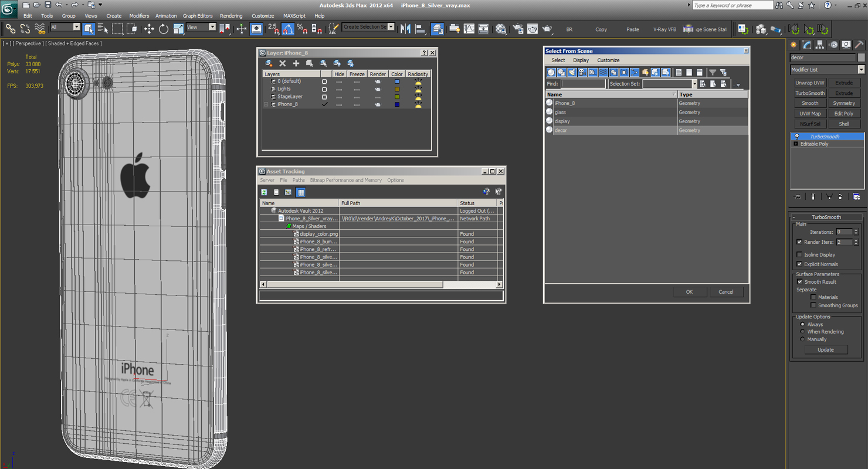Screen dimensions: 868x469
Task: Click the Edit Poly modifier button
Action: coord(844,113)
